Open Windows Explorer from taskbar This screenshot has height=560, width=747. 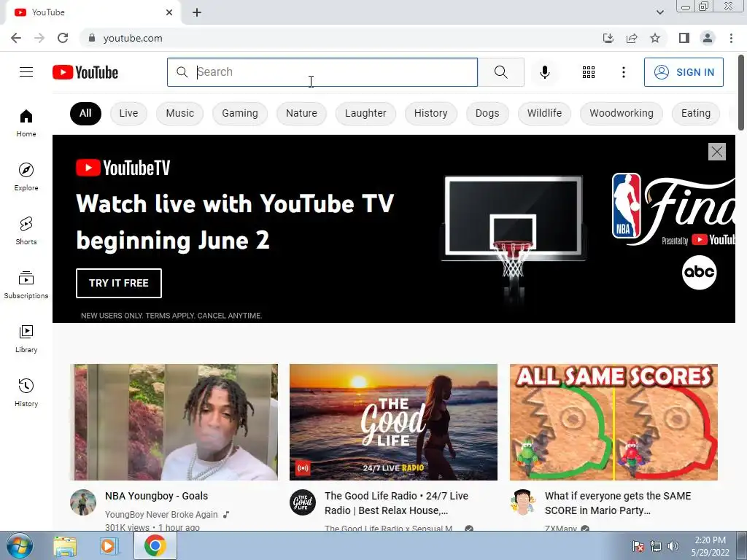coord(65,545)
